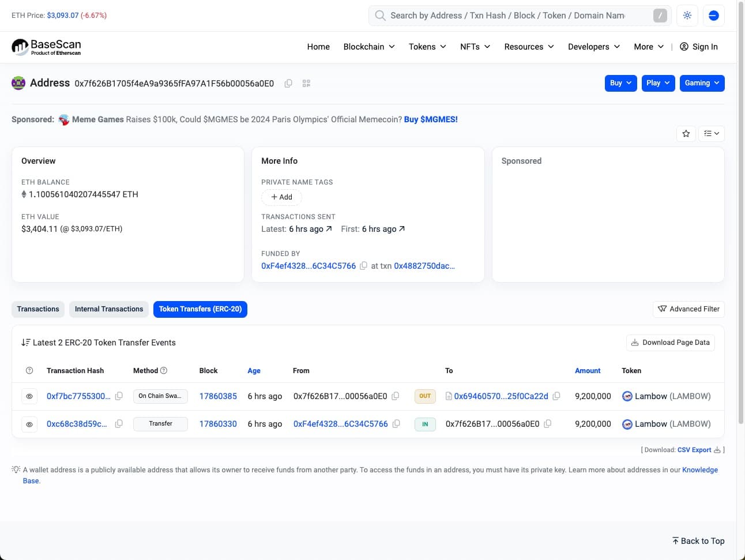This screenshot has width=745, height=560.
Task: Expand the Developers menu
Action: click(594, 47)
